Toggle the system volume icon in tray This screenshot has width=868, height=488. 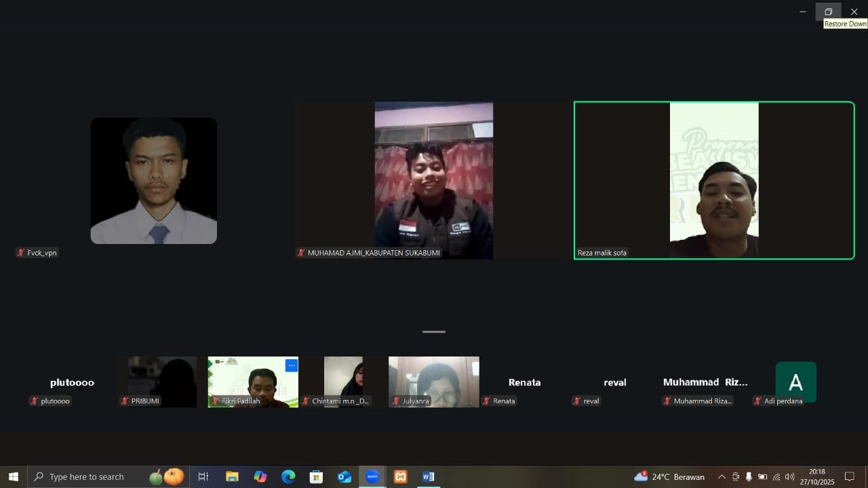(x=789, y=476)
